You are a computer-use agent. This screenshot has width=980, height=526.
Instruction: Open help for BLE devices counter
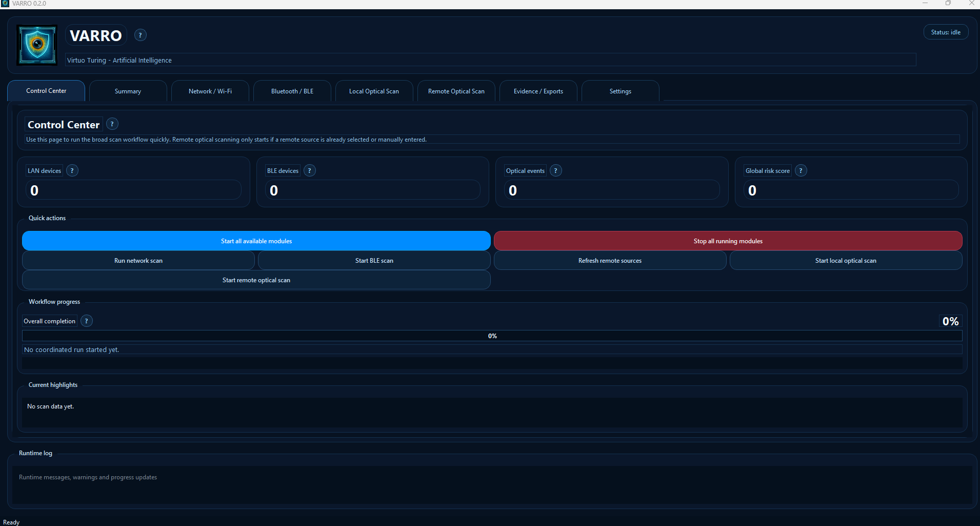[x=310, y=170]
